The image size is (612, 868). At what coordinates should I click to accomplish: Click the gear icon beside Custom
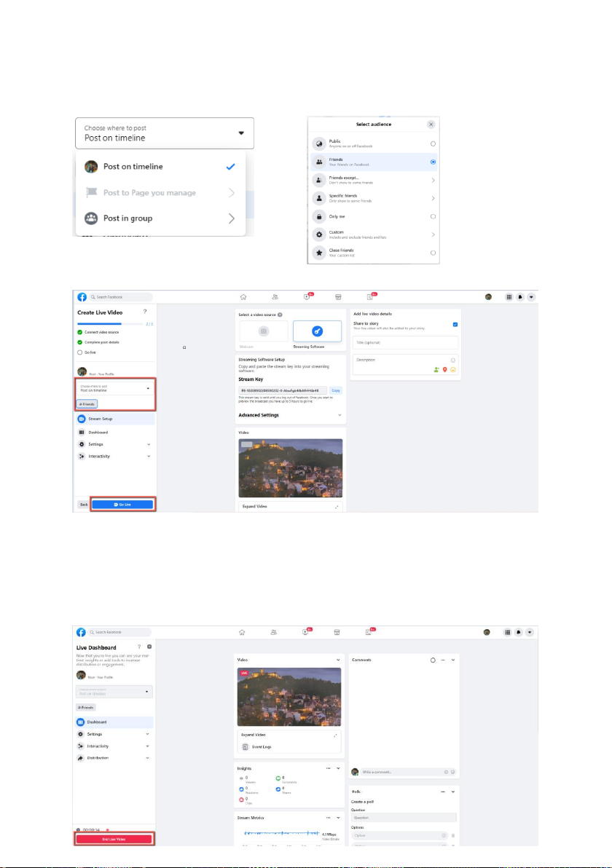319,234
